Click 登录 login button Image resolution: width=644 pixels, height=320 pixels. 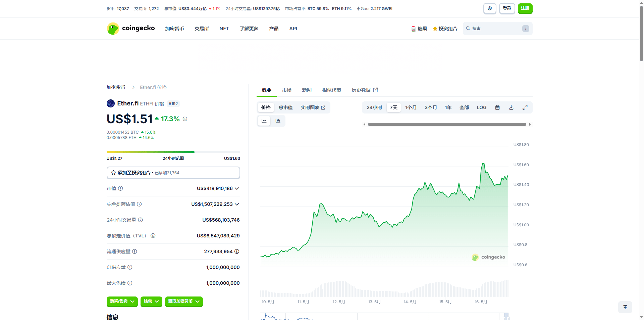click(x=507, y=8)
